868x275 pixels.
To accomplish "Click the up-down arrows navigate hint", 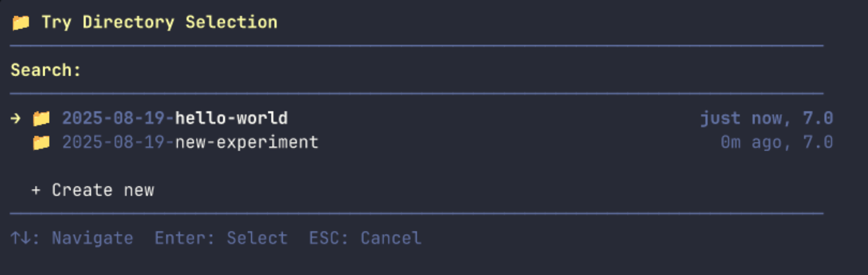I will pos(20,238).
